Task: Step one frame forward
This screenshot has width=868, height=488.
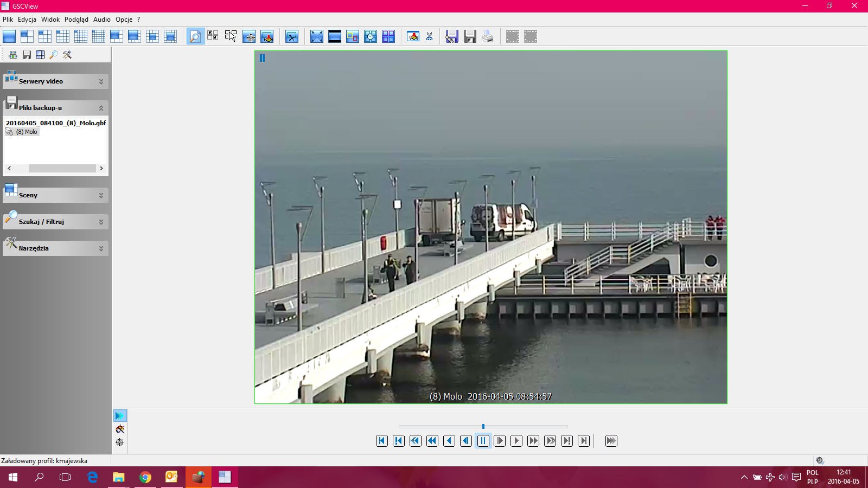Action: [x=500, y=441]
